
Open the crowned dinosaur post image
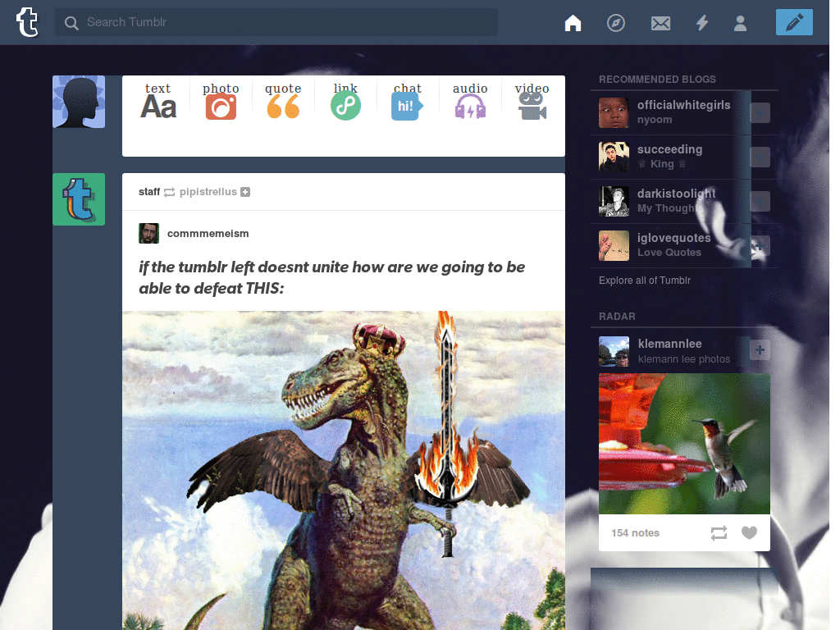pos(344,470)
